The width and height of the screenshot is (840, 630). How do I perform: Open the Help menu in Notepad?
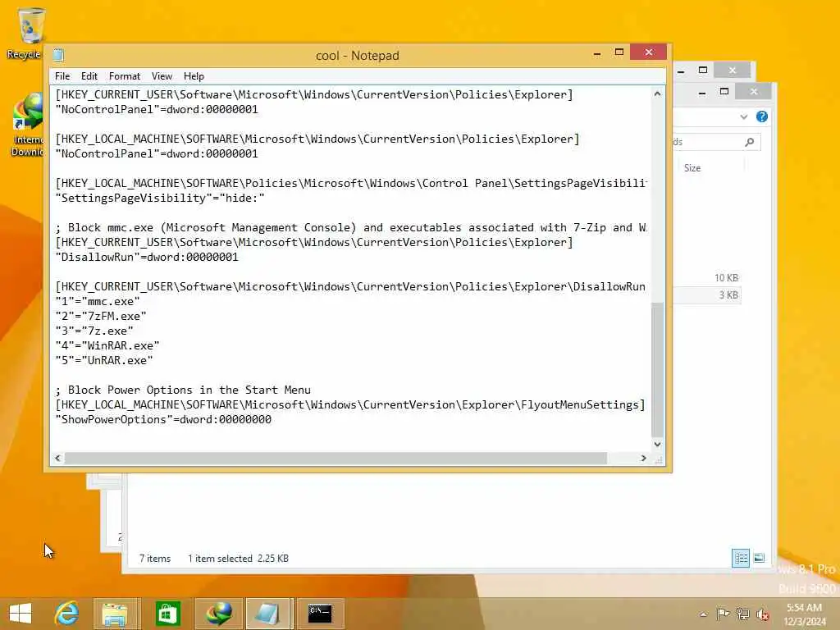coord(194,76)
